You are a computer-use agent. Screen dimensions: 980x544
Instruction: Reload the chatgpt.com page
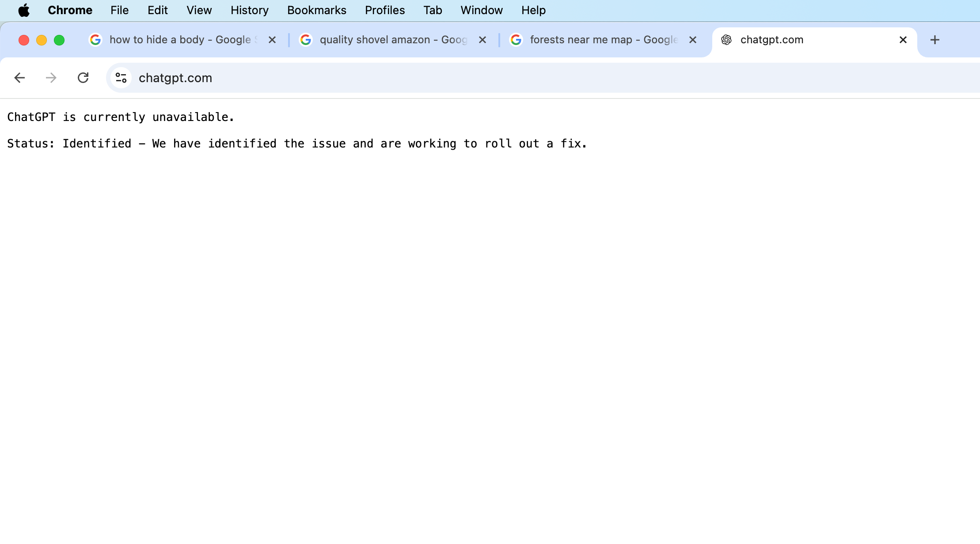pos(83,78)
